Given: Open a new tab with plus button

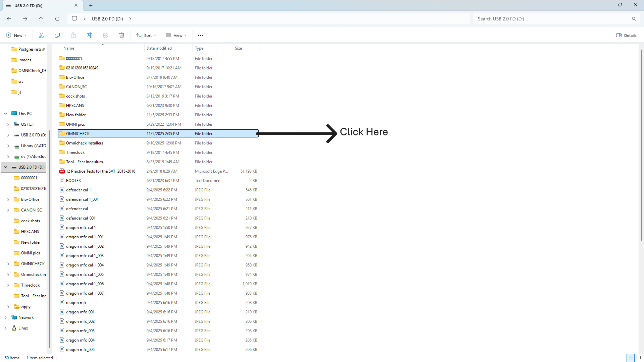Looking at the screenshot, I should tap(91, 5).
